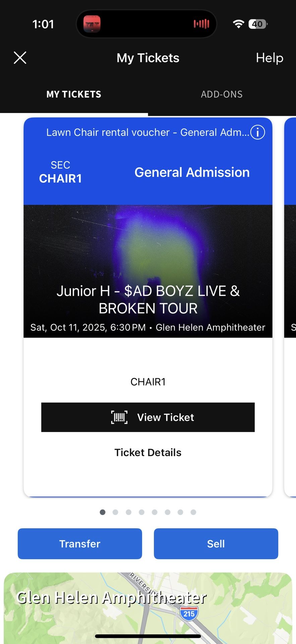
Task: Close the My Tickets screen
Action: (20, 58)
